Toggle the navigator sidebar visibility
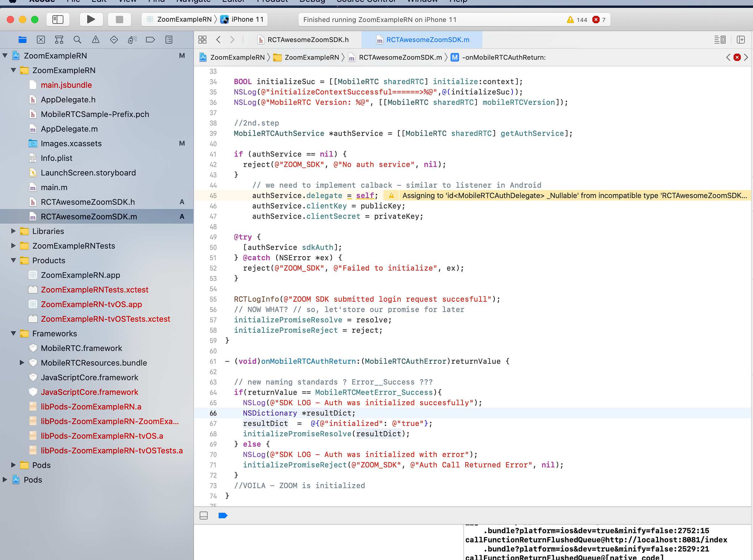 [x=58, y=19]
